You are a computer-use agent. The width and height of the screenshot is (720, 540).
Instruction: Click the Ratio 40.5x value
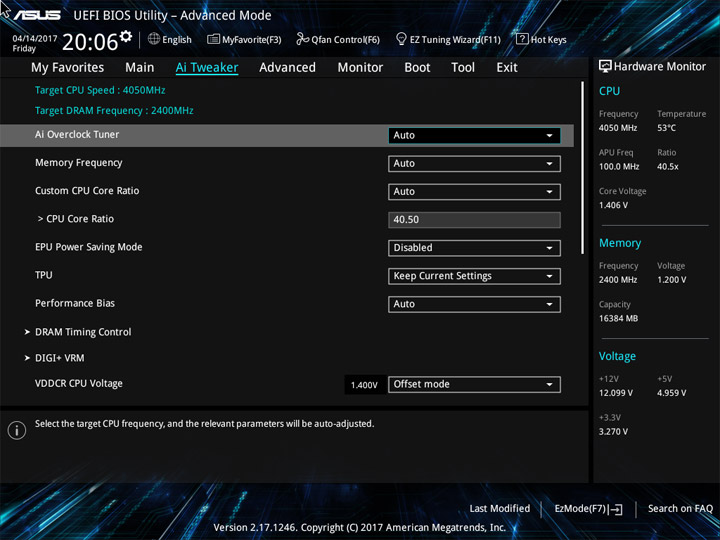click(x=668, y=167)
